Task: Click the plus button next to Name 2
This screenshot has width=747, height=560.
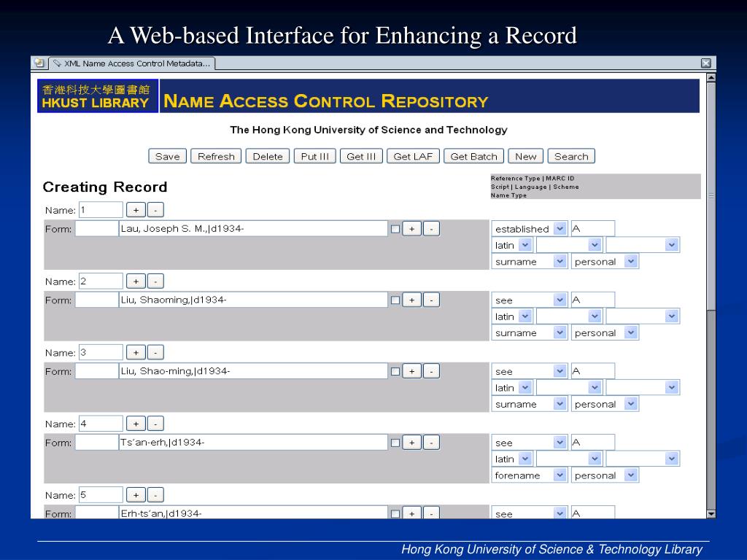Action: (136, 281)
